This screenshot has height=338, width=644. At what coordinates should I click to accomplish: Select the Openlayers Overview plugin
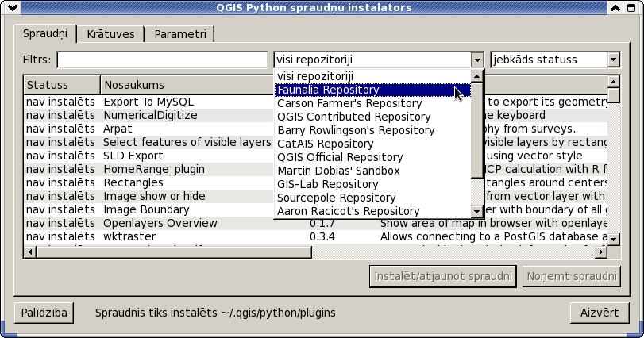316,224
